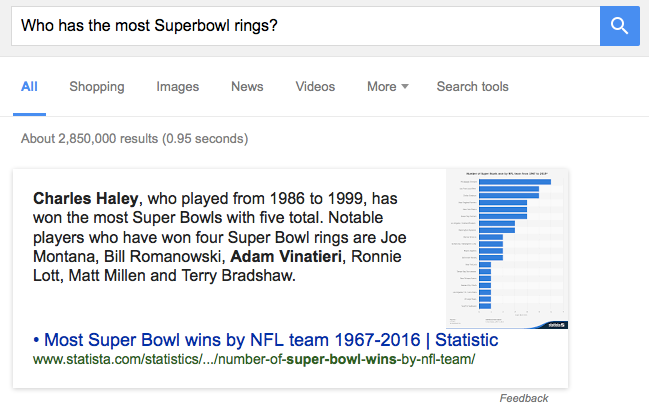Screen dimensions: 649x412
Task: Click the bold Adam Vinatieri name
Action: (286, 257)
